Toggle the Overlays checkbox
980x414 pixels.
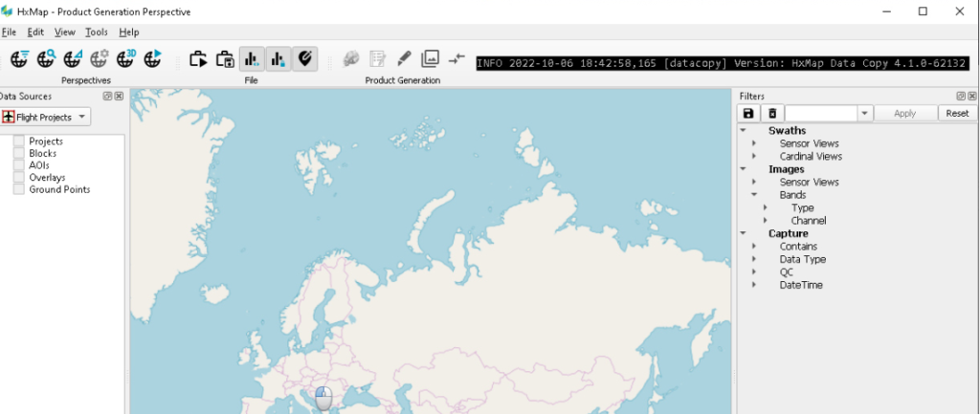pos(19,177)
